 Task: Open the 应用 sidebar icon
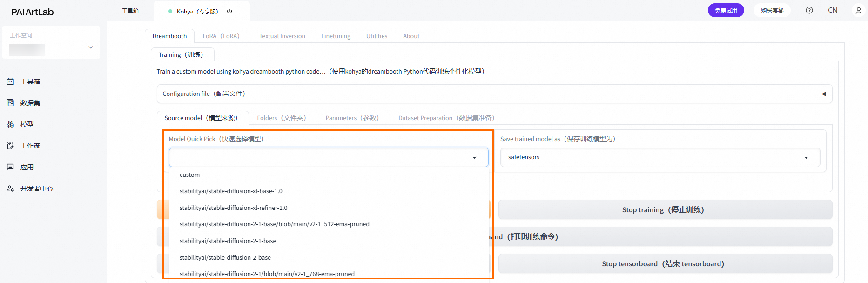[10, 167]
